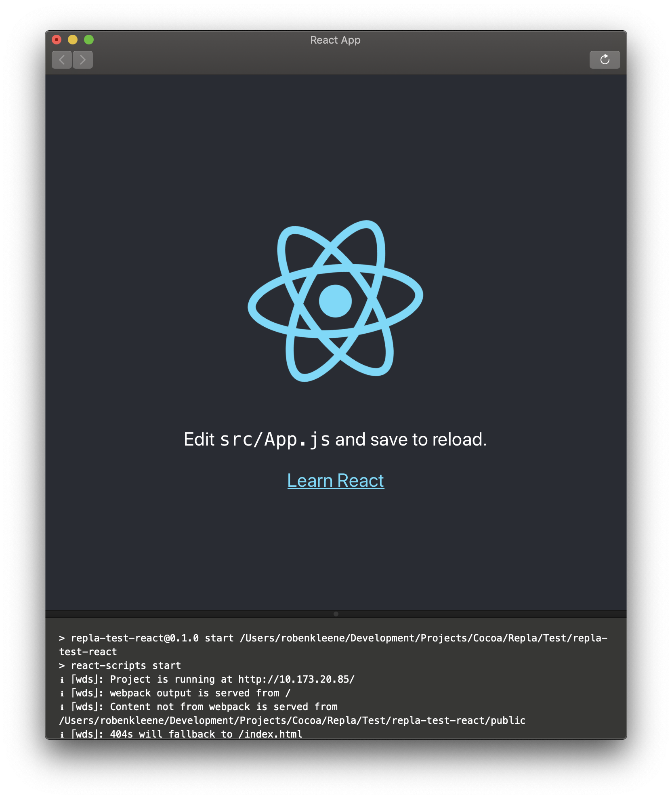The width and height of the screenshot is (672, 799).
Task: Maximize the window with the green button
Action: click(89, 40)
